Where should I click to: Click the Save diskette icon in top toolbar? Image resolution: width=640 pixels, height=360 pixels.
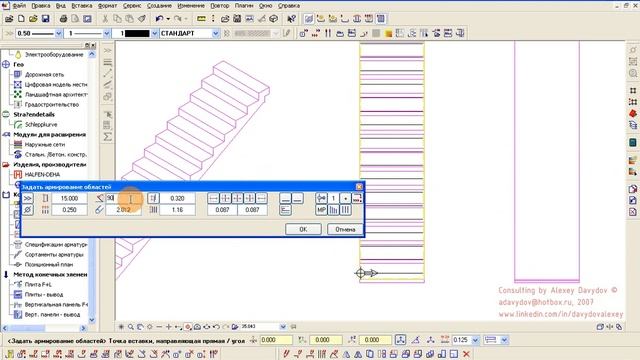point(45,19)
